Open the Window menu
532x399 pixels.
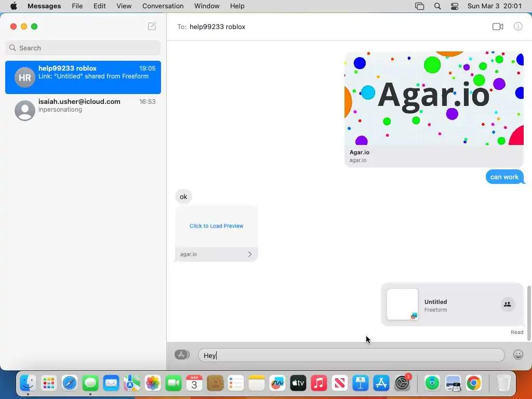point(207,6)
